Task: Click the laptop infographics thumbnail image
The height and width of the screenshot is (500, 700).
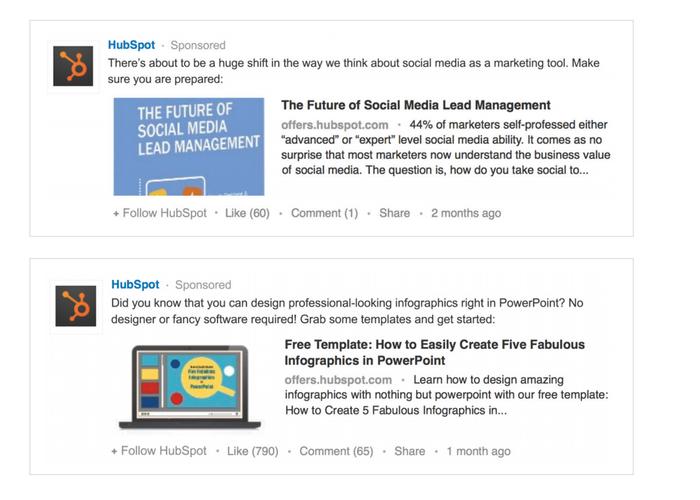Action: (x=190, y=387)
